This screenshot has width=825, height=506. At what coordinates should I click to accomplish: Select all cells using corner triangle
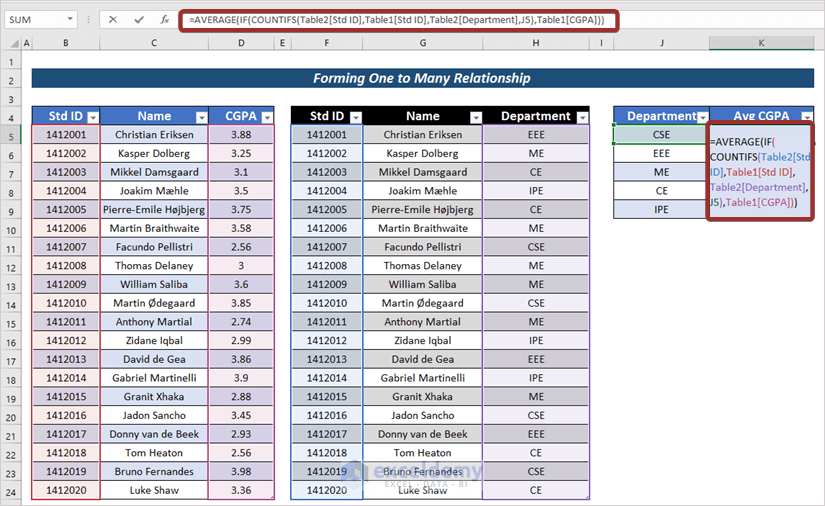[x=14, y=43]
